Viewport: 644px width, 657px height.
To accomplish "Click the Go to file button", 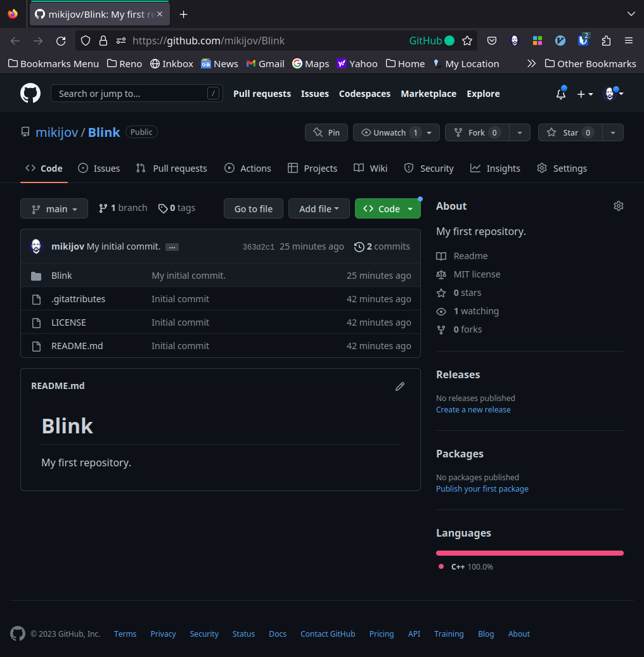I will 254,208.
